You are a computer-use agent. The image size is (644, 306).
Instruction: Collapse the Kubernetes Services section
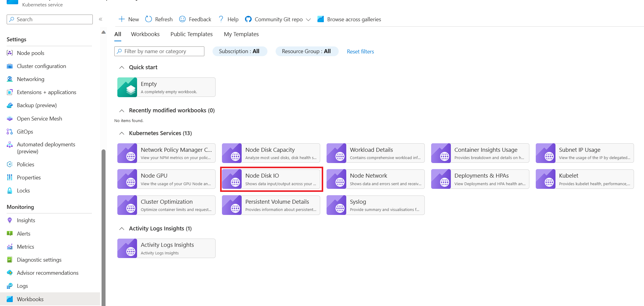click(x=122, y=133)
